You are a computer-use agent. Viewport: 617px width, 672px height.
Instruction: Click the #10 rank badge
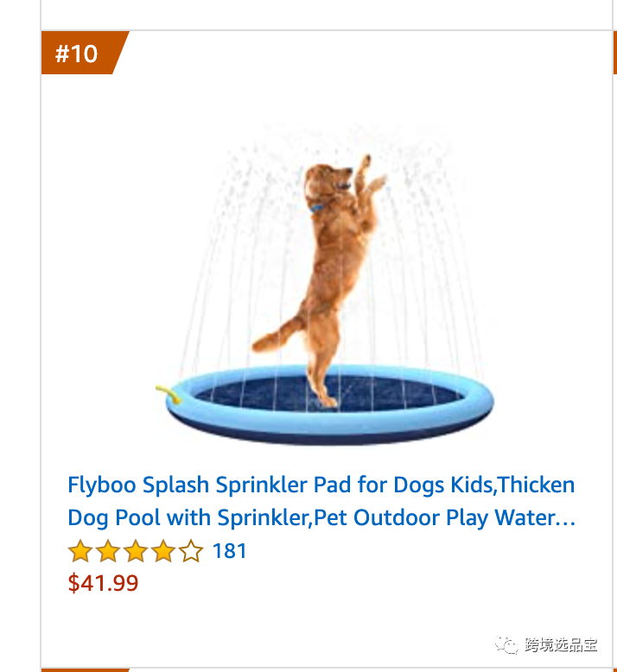78,54
